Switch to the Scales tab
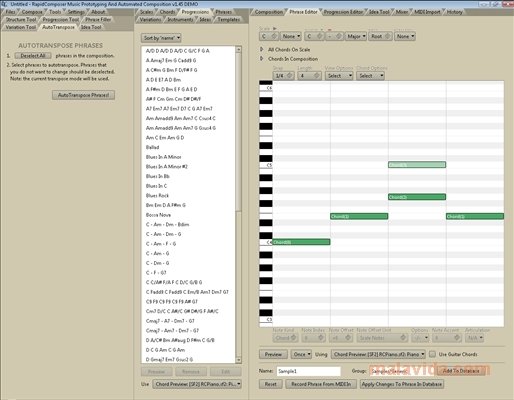 [x=146, y=12]
